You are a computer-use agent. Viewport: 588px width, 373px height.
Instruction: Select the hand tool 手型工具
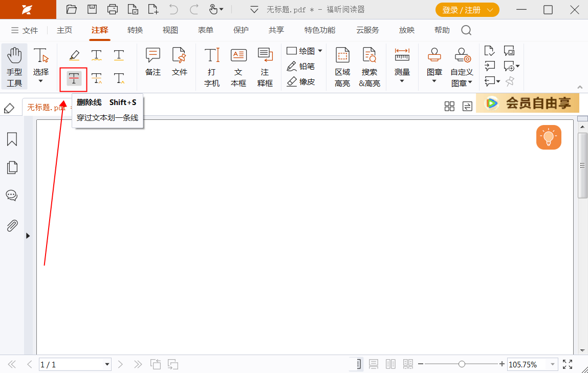tap(14, 64)
